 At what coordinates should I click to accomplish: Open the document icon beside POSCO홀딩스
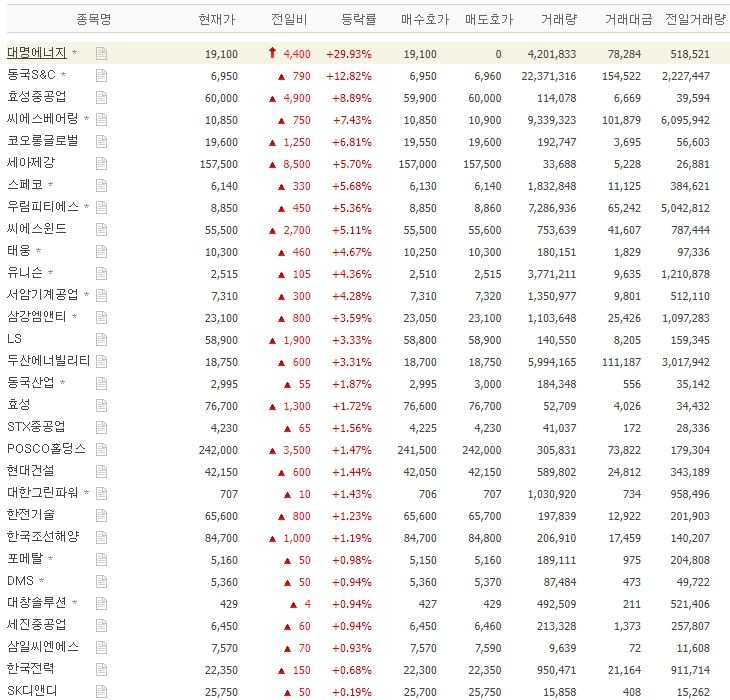[101, 450]
